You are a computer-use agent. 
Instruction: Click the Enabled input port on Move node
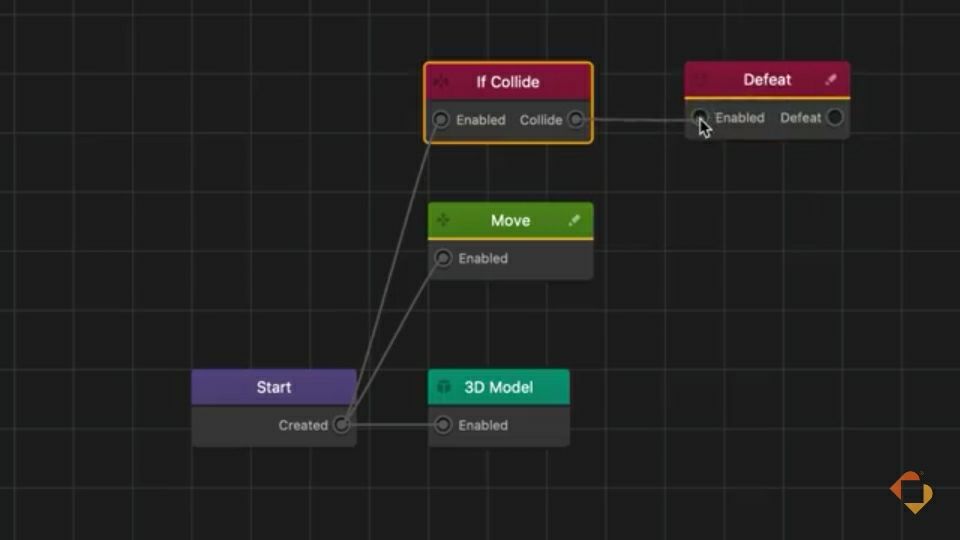point(443,258)
